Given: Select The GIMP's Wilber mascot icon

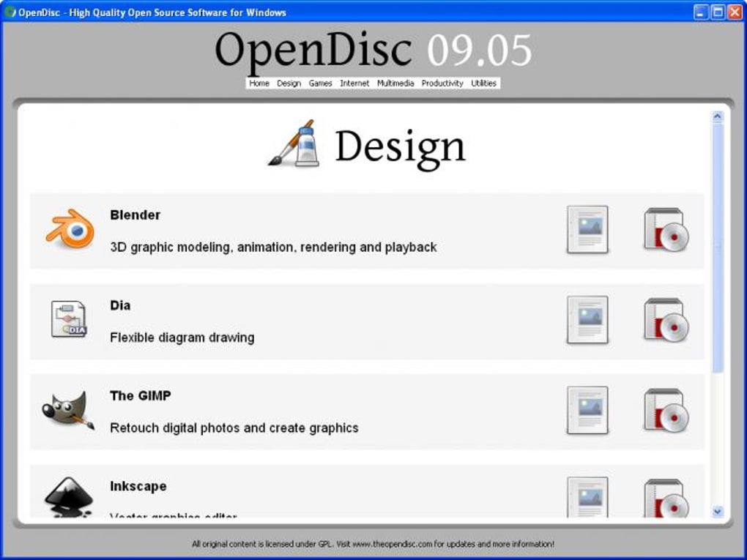Looking at the screenshot, I should pyautogui.click(x=68, y=410).
